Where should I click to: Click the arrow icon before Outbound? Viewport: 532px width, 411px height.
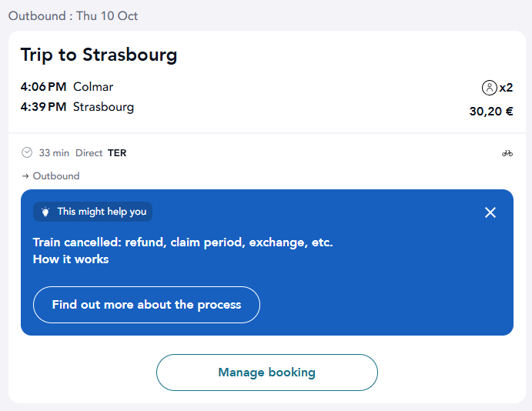(x=25, y=176)
